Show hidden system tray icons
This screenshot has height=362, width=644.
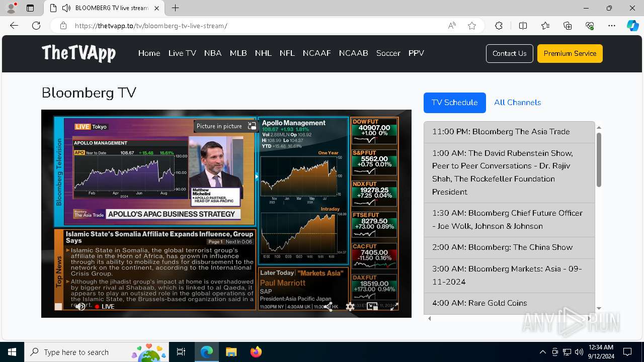(542, 352)
